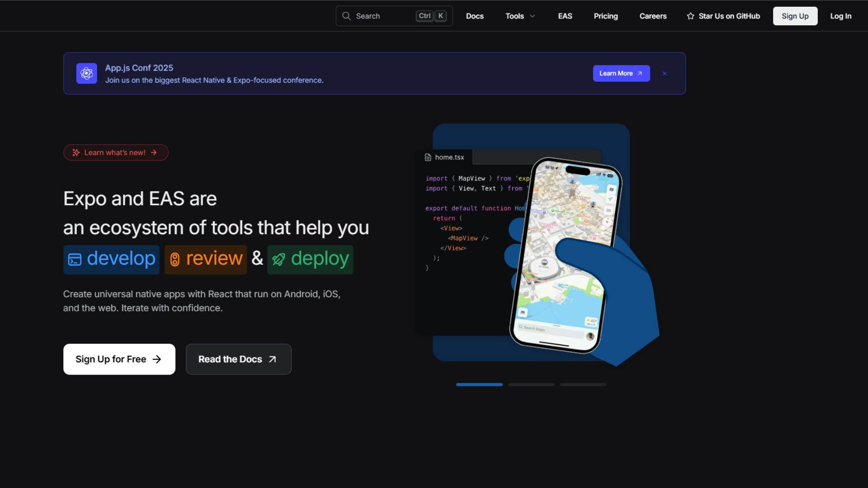Go to the Careers page
The height and width of the screenshot is (488, 868).
point(653,16)
